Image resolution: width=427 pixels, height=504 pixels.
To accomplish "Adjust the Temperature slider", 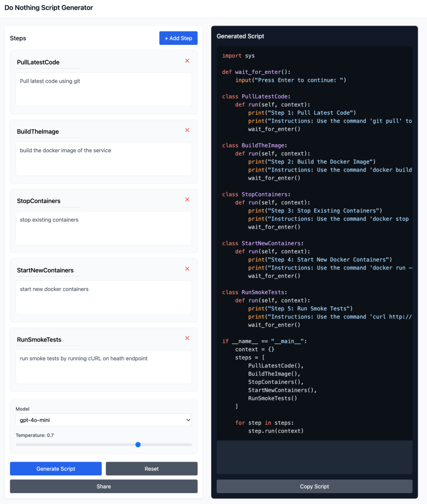I will (x=138, y=444).
